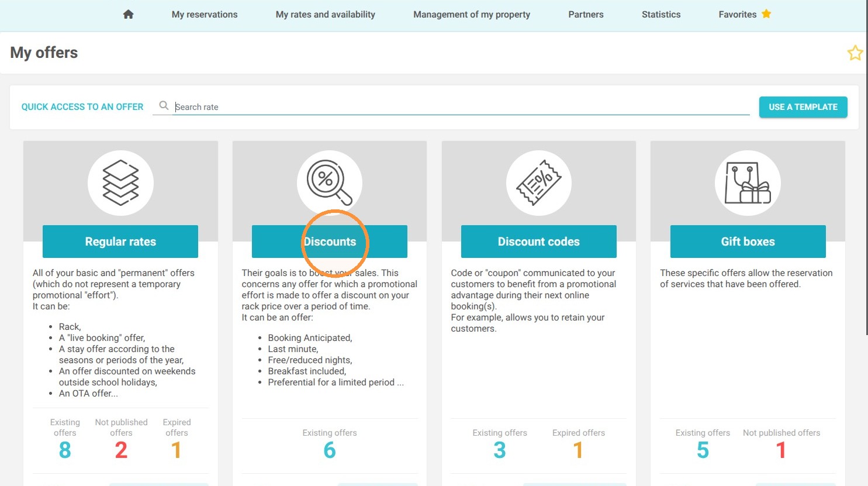Click the Use a template button

click(x=803, y=107)
